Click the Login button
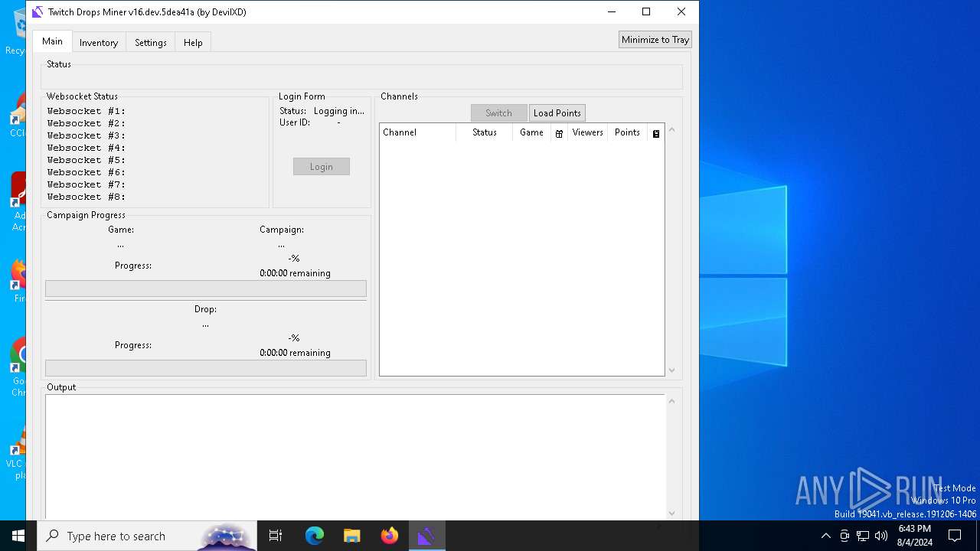This screenshot has height=551, width=980. (x=322, y=167)
